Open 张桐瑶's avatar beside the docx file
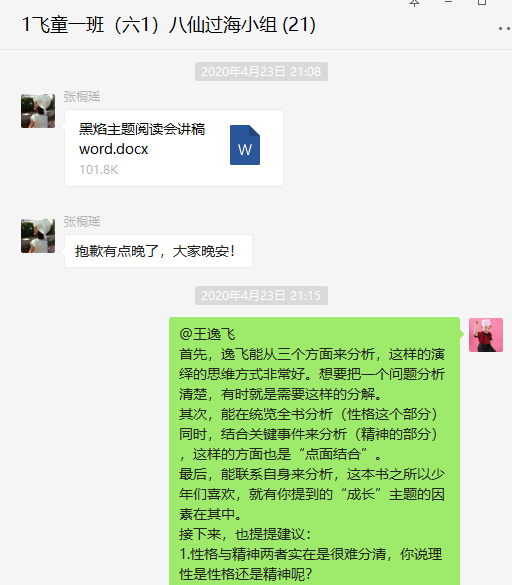This screenshot has width=512, height=585. (x=38, y=111)
